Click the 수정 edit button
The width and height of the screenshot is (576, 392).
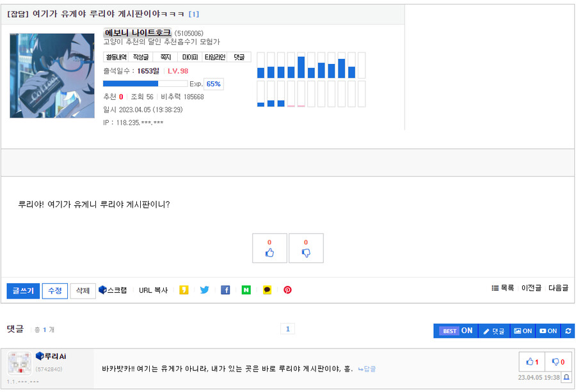(x=54, y=290)
